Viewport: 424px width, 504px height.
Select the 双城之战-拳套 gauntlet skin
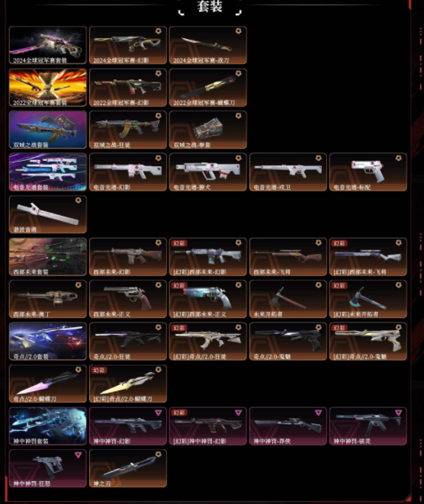(x=208, y=130)
